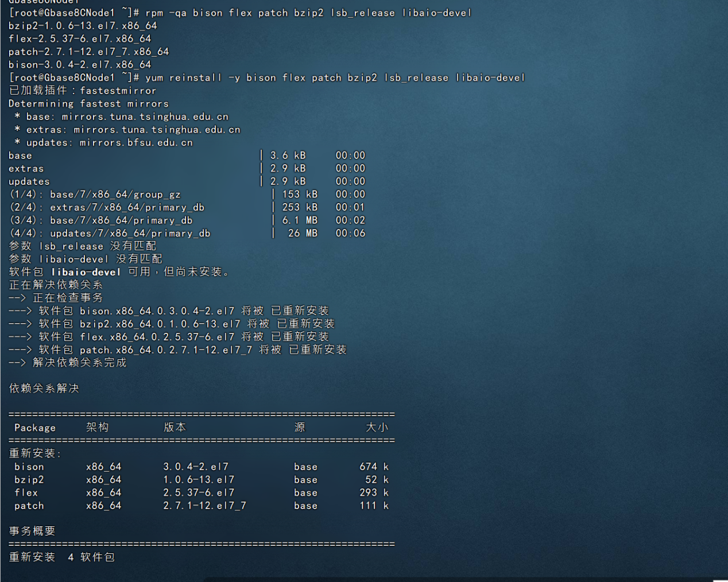Select the 'patch-2.7.1-12.el7_7.x86_64' output line
Viewport: 728px width, 582px height.
(89, 52)
